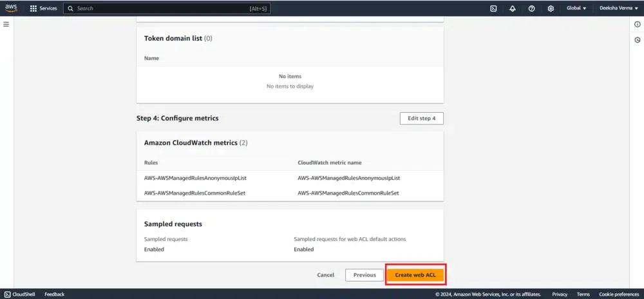Viewport: 644px width, 299px height.
Task: Open the notifications bell
Action: point(513,8)
